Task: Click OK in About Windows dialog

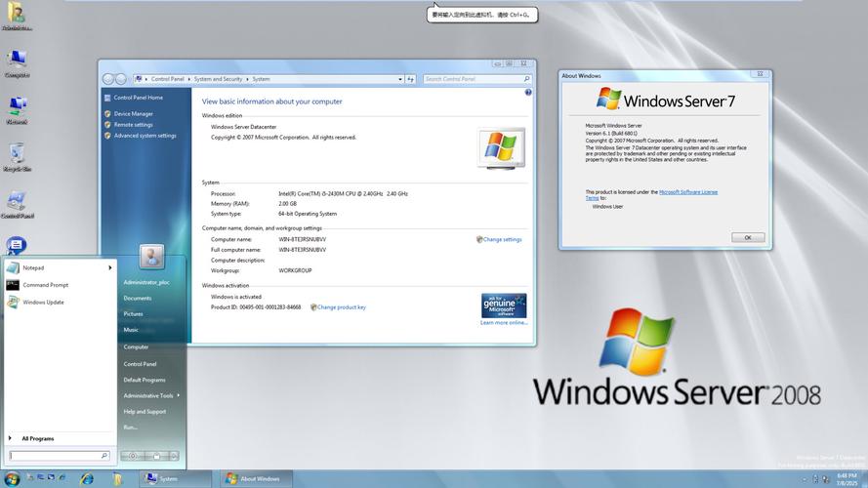Action: point(748,237)
